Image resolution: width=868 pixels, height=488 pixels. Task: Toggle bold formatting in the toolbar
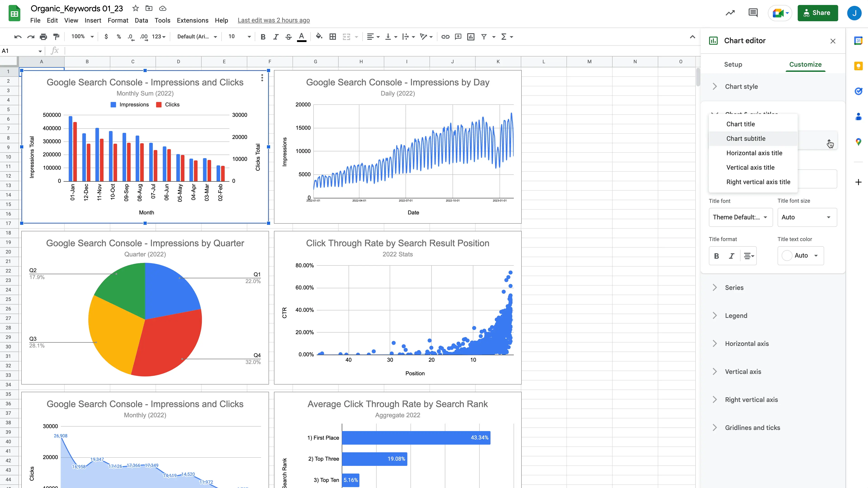tap(263, 37)
